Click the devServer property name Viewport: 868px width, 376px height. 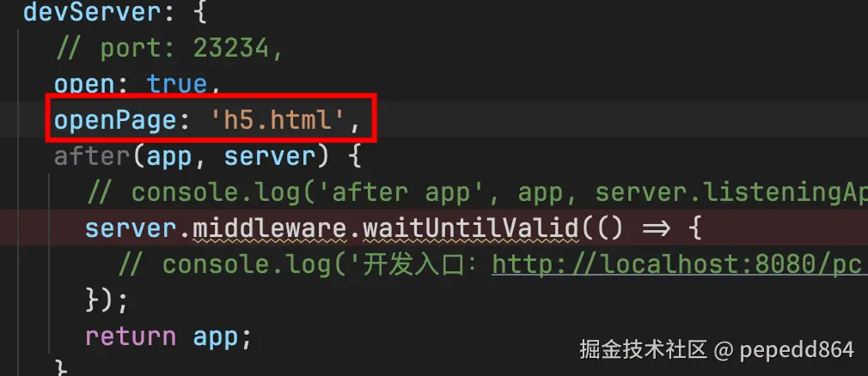[x=92, y=11]
